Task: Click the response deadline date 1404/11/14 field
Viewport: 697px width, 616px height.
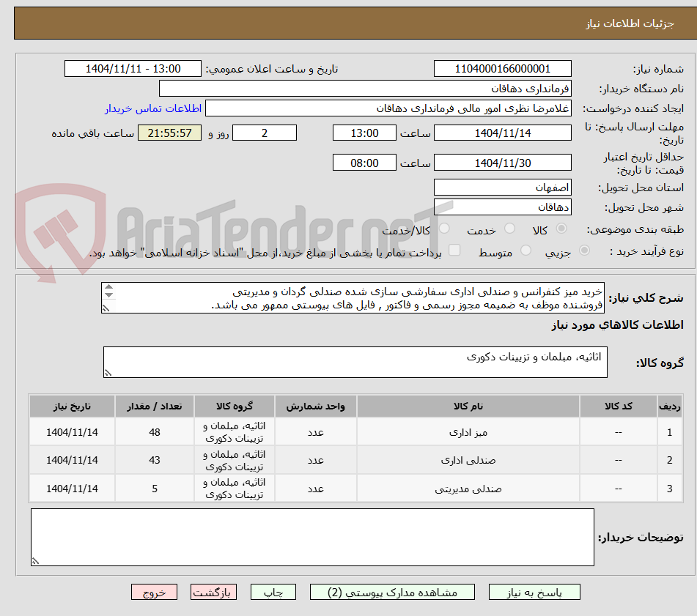Action: pos(502,133)
